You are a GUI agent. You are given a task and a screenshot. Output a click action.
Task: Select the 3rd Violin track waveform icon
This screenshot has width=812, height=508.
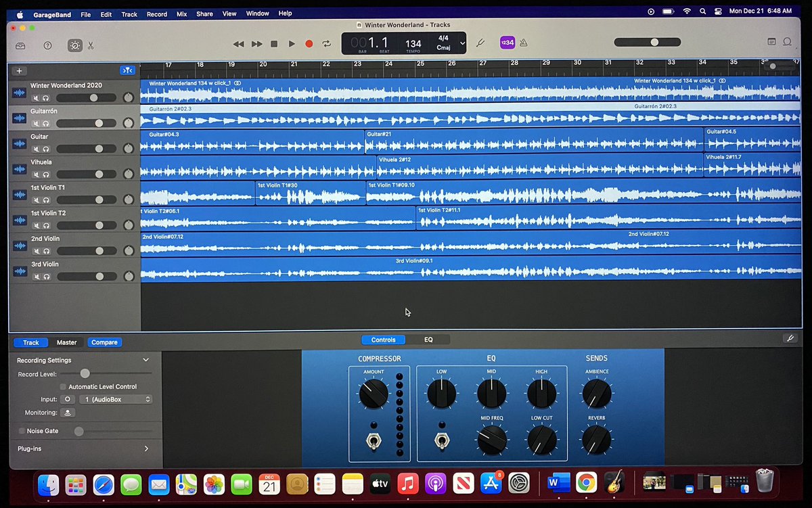pos(20,272)
